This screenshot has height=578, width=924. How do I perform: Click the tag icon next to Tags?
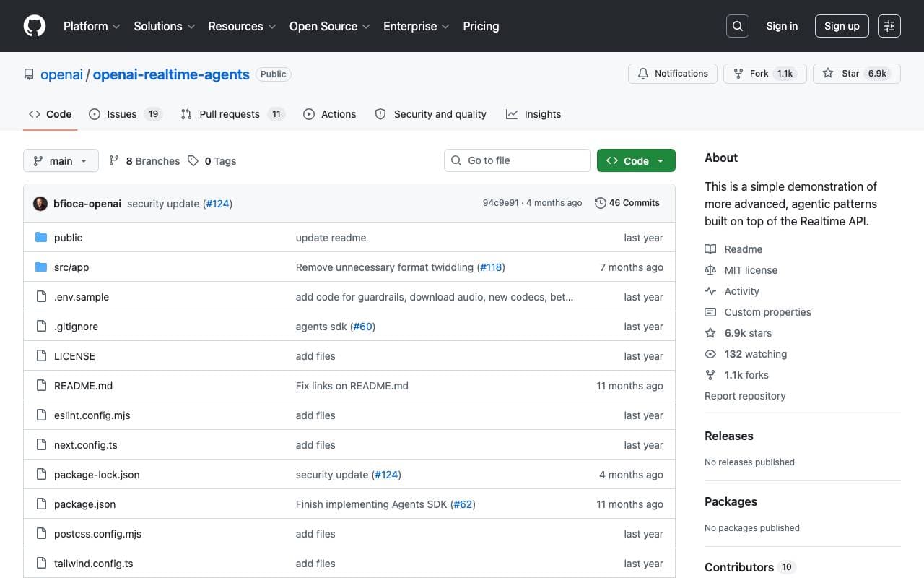(x=193, y=161)
